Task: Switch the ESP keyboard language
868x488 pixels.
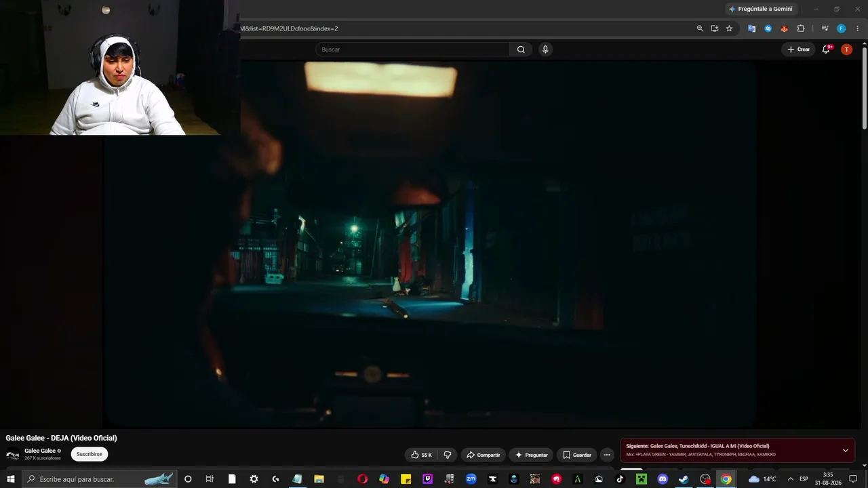Action: [804, 479]
